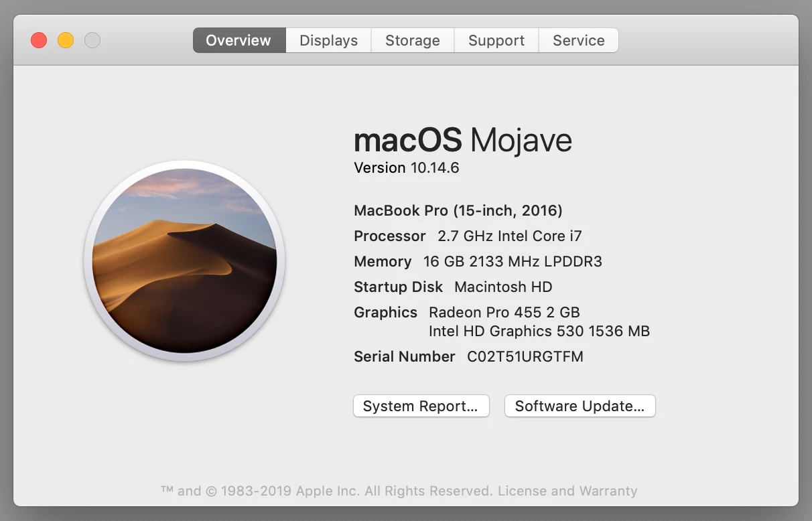Click the Version 10.14.6 text
The height and width of the screenshot is (521, 812).
click(407, 167)
